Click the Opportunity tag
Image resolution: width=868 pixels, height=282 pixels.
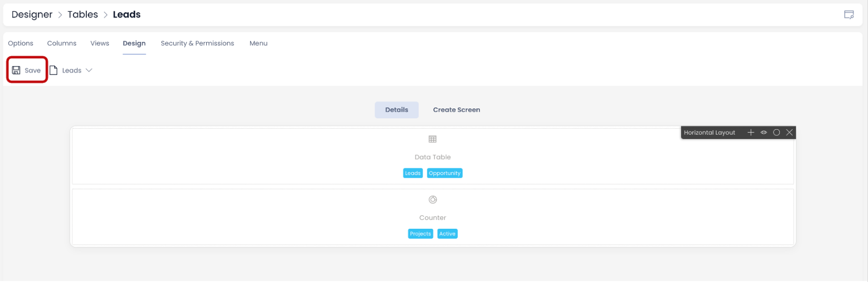pyautogui.click(x=445, y=174)
